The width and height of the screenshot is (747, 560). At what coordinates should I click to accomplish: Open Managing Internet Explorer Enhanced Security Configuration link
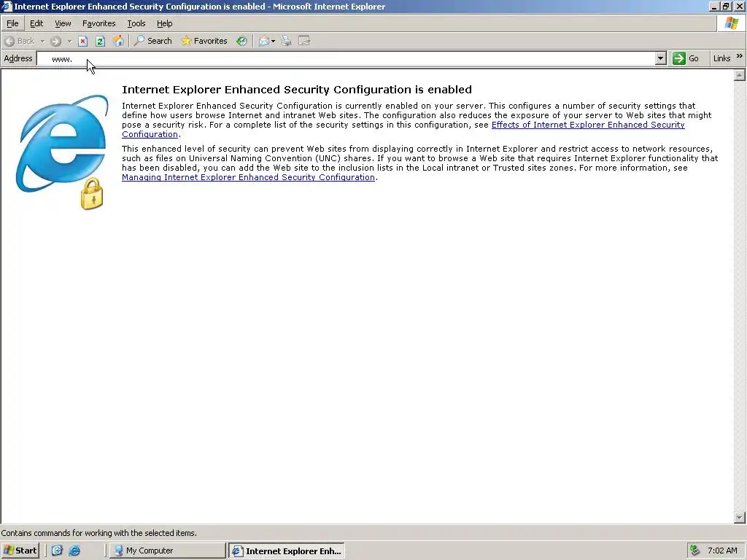[248, 177]
